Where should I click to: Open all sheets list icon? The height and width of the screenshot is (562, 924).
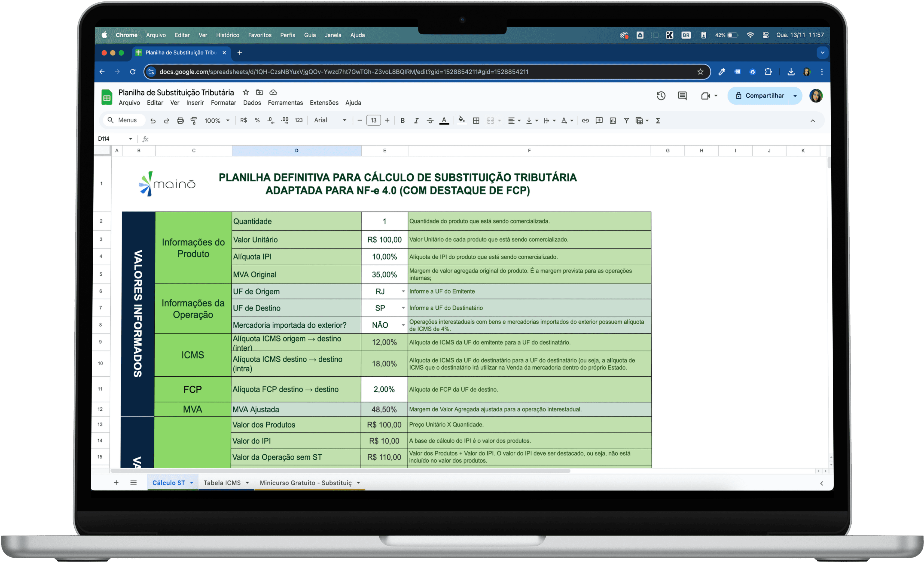pos(134,483)
